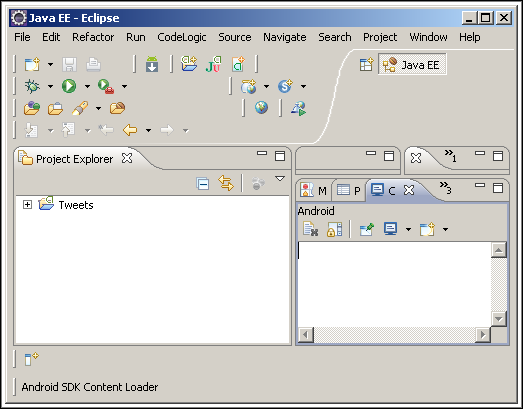Switch to the Properties 'P' tab
The image size is (523, 409).
pyautogui.click(x=349, y=190)
